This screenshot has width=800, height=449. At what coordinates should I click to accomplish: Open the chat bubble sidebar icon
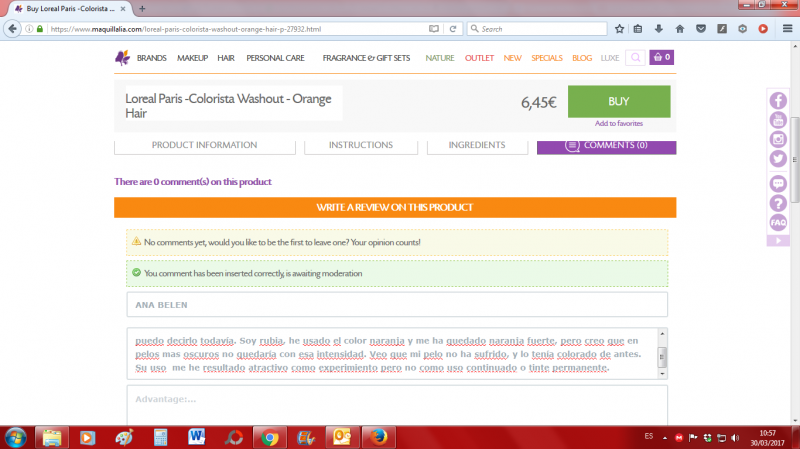(x=778, y=184)
